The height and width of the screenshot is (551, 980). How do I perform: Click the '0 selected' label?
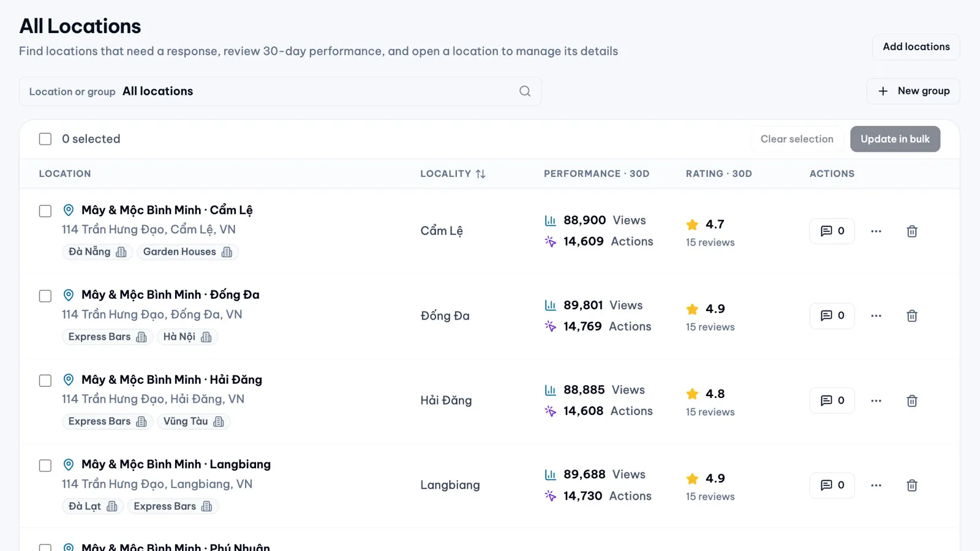click(x=91, y=139)
